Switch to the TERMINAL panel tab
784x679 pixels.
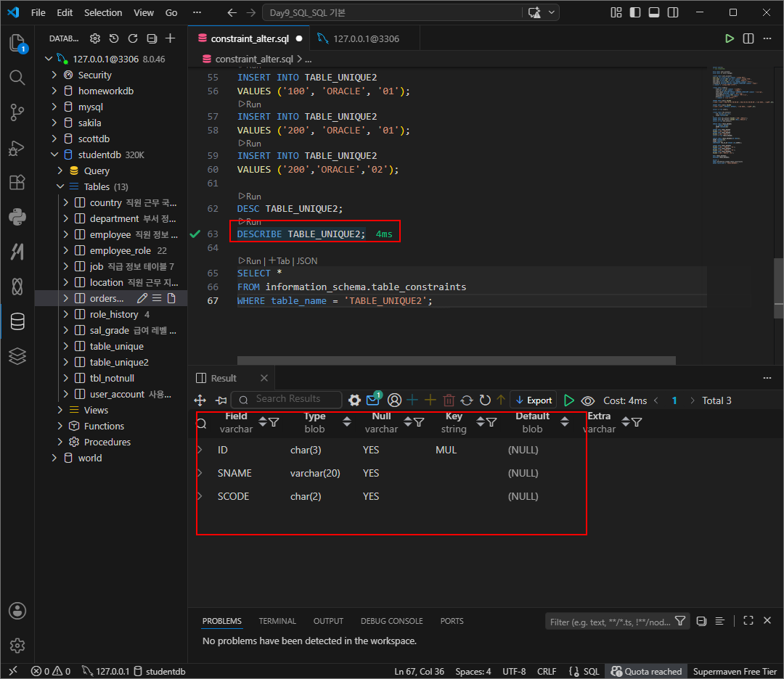click(277, 621)
